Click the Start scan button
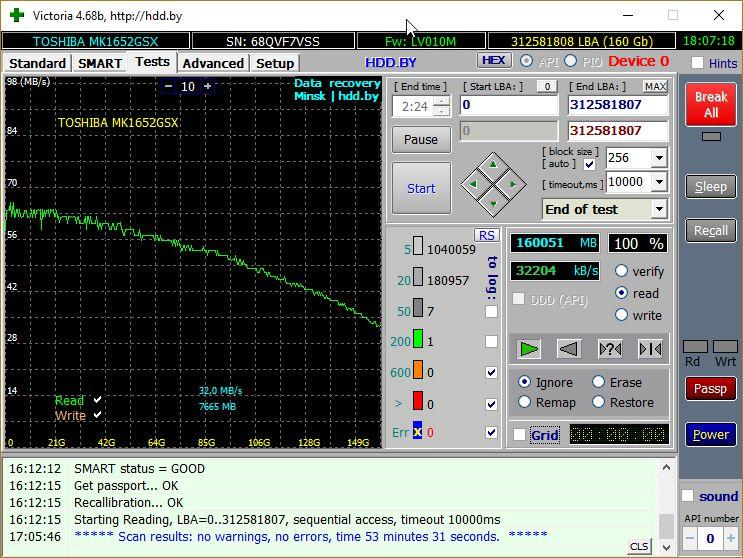Screen dimensions: 743x558 tap(421, 188)
